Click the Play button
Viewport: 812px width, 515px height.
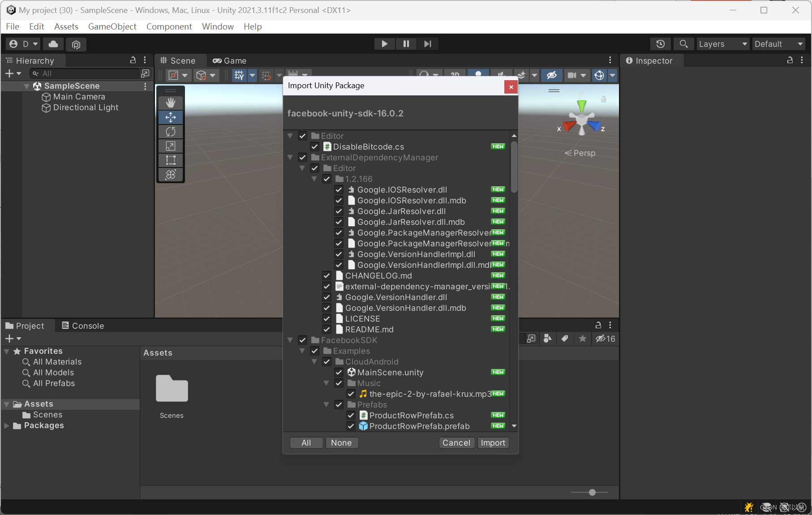[x=384, y=44]
